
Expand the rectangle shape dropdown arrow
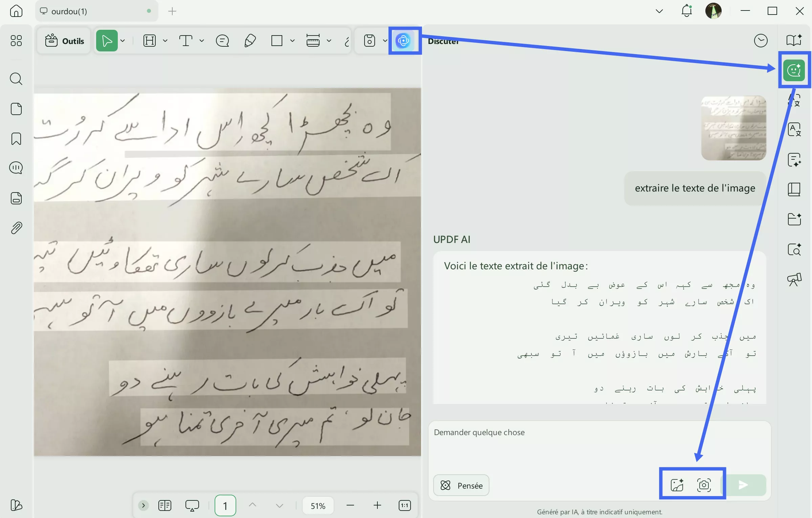(292, 41)
